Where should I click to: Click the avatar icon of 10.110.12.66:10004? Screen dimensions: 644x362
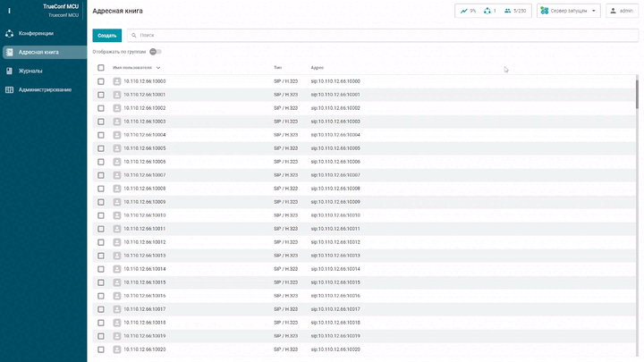[117, 135]
